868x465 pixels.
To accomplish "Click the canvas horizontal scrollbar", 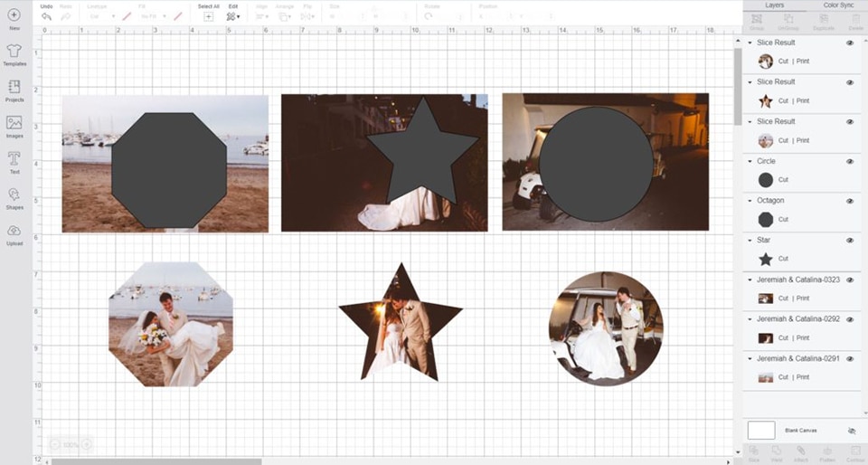I will click(156, 461).
